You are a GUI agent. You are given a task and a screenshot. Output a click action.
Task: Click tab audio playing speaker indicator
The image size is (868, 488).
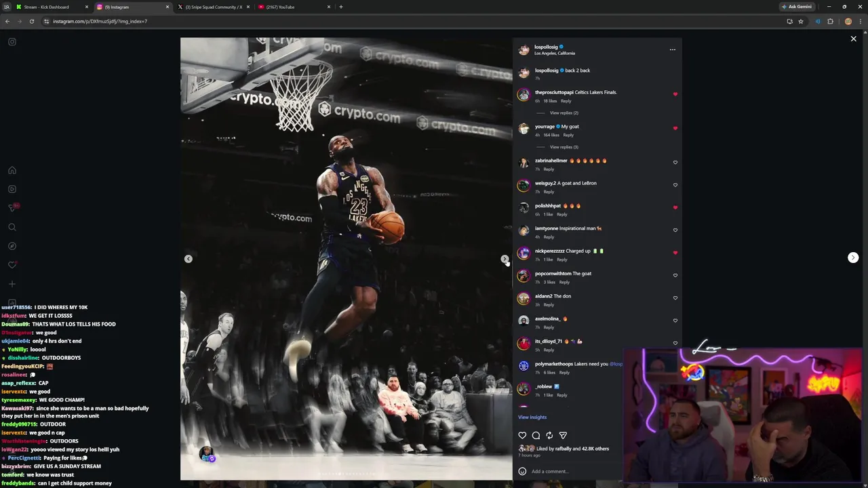[x=818, y=21]
